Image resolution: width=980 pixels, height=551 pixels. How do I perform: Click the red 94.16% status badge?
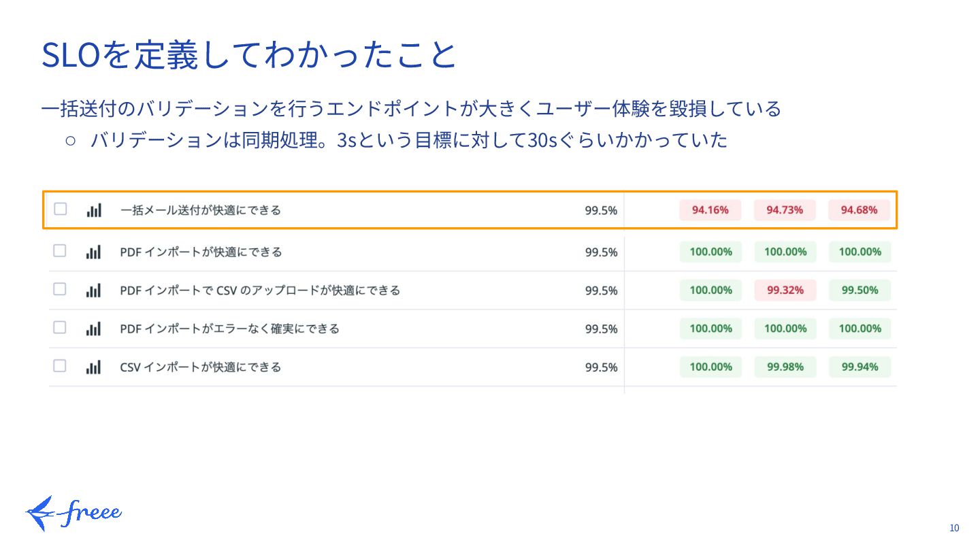click(710, 210)
